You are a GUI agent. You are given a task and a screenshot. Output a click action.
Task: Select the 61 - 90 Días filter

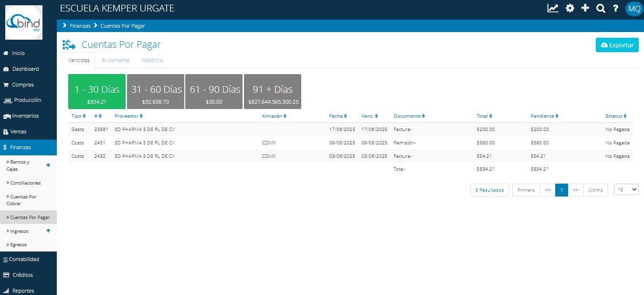coord(214,92)
